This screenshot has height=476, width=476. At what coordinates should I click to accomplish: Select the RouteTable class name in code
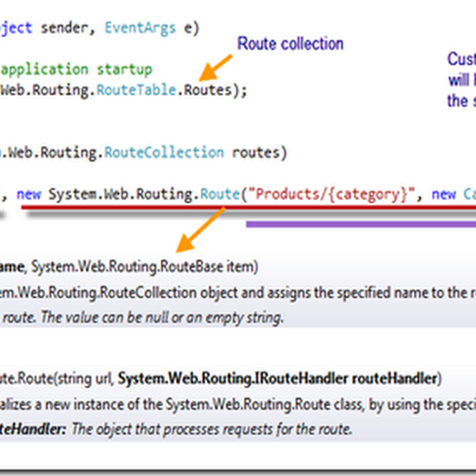coord(136,90)
